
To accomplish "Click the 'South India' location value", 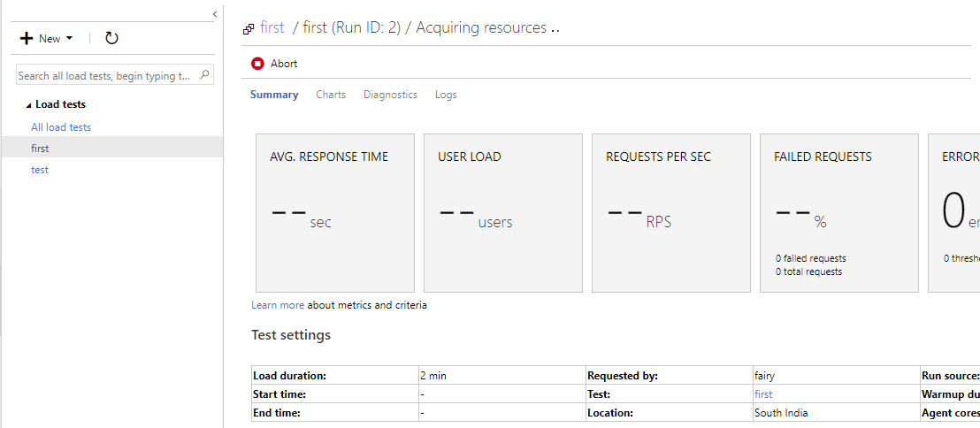I will pos(781,413).
